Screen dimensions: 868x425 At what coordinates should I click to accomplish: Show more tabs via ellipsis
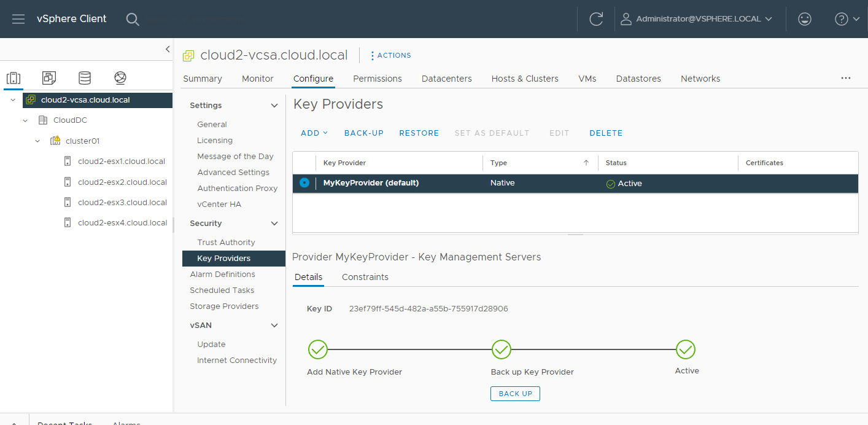point(846,78)
